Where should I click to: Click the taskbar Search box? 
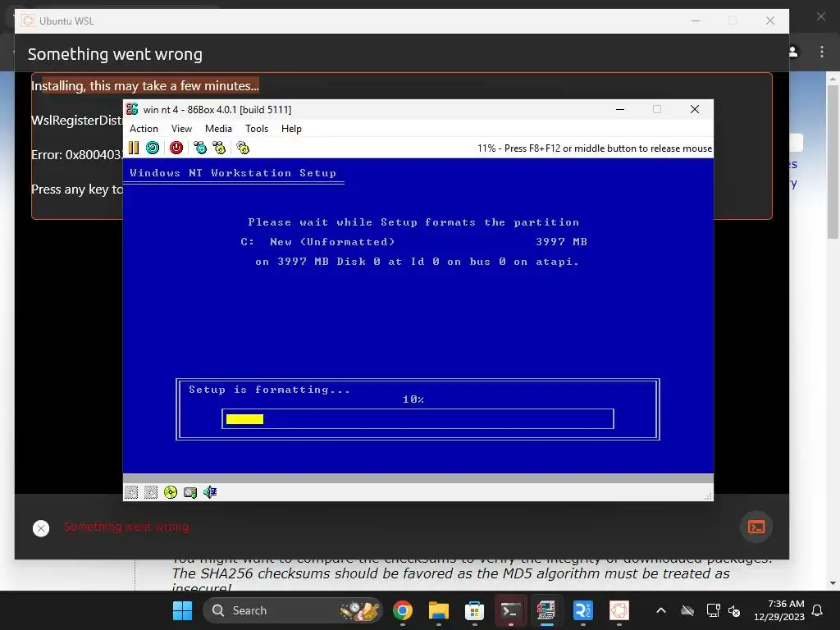[293, 610]
